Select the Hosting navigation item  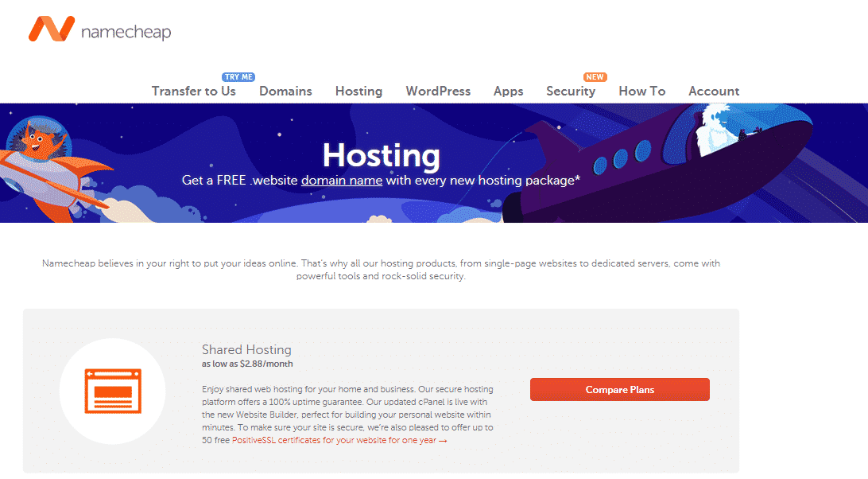[x=358, y=91]
